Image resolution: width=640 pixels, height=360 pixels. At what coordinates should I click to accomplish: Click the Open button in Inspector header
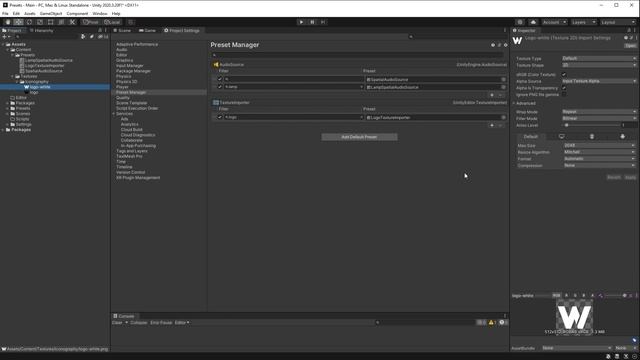click(630, 46)
